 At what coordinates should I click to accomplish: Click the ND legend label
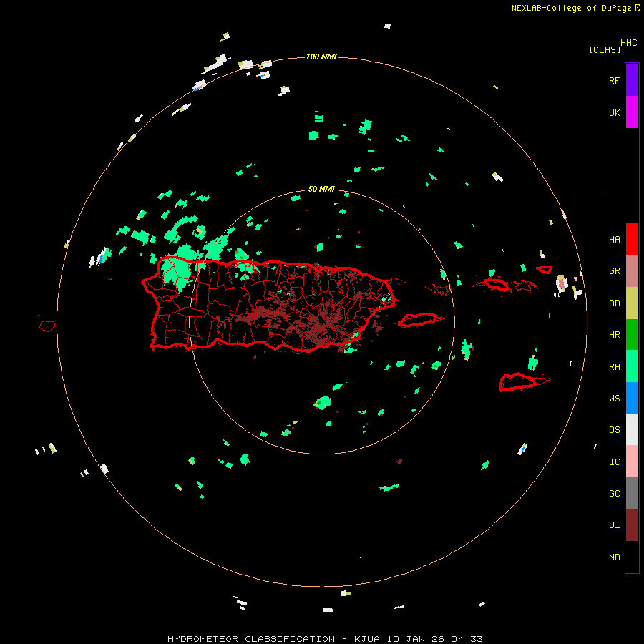click(614, 557)
